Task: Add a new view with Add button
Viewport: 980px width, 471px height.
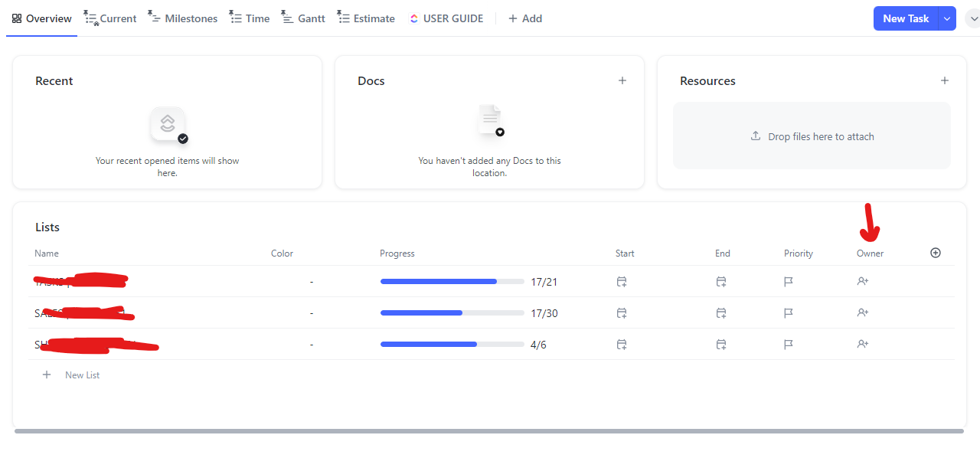Action: coord(525,18)
